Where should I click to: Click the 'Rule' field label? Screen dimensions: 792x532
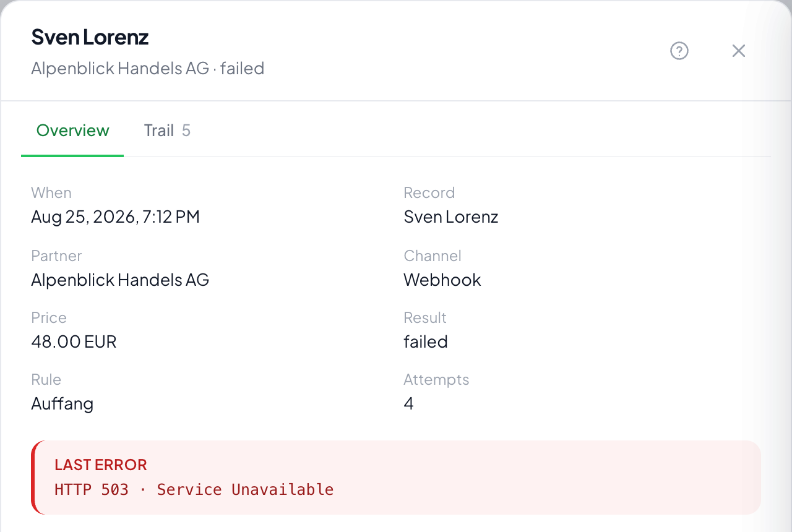click(x=46, y=380)
